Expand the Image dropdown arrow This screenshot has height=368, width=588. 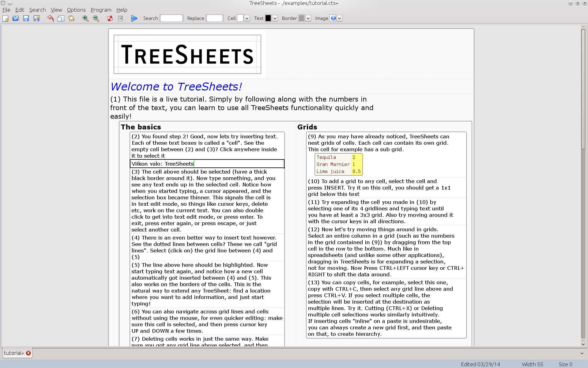(340, 18)
